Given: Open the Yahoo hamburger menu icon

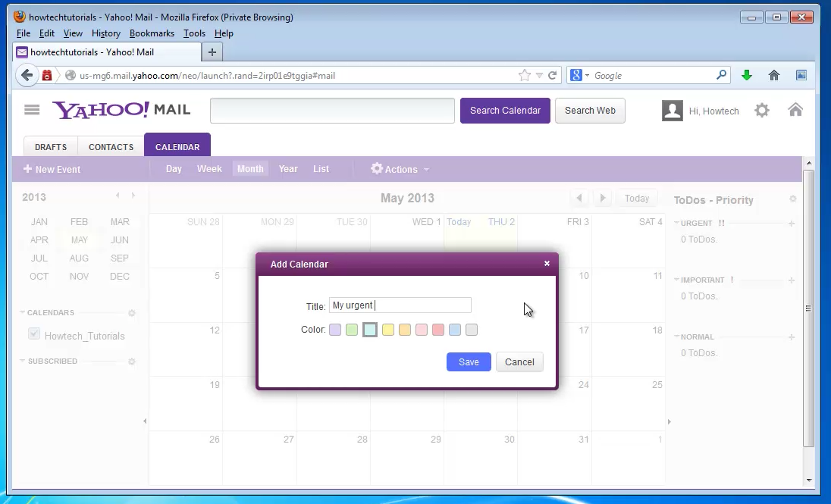Looking at the screenshot, I should point(32,110).
